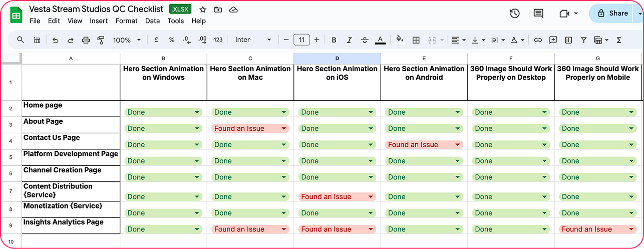Open the fill color bucket picker
Screen dimensions: 644x249
tap(399, 40)
